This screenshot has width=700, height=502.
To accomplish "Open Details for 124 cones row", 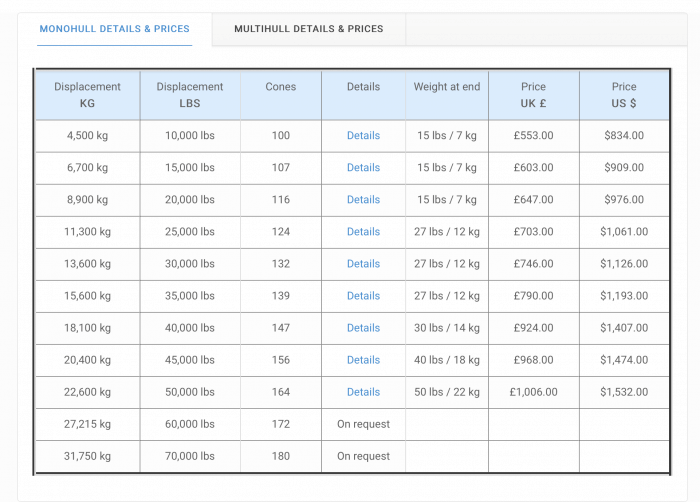I will pyautogui.click(x=363, y=232).
